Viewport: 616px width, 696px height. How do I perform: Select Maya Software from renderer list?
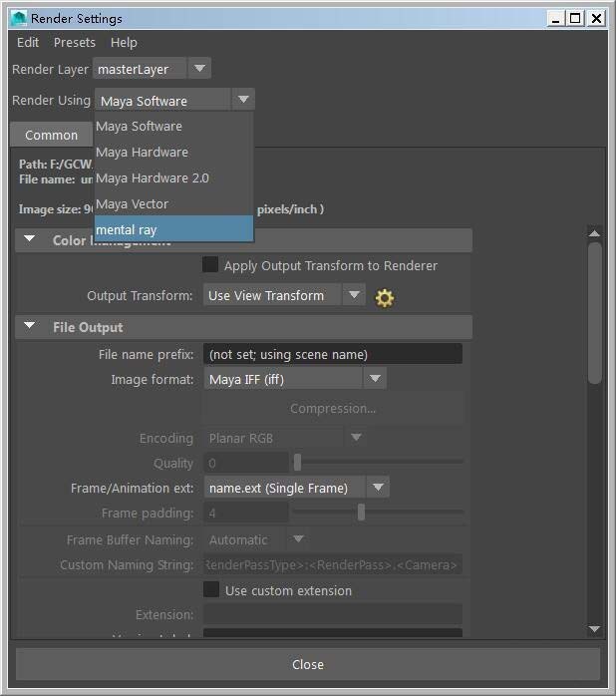coord(174,126)
